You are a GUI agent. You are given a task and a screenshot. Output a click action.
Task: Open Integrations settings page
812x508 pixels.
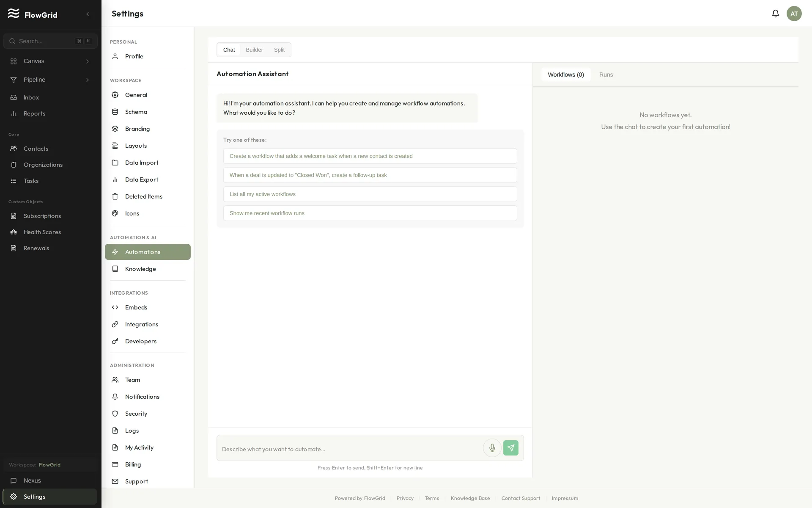[x=148, y=324]
